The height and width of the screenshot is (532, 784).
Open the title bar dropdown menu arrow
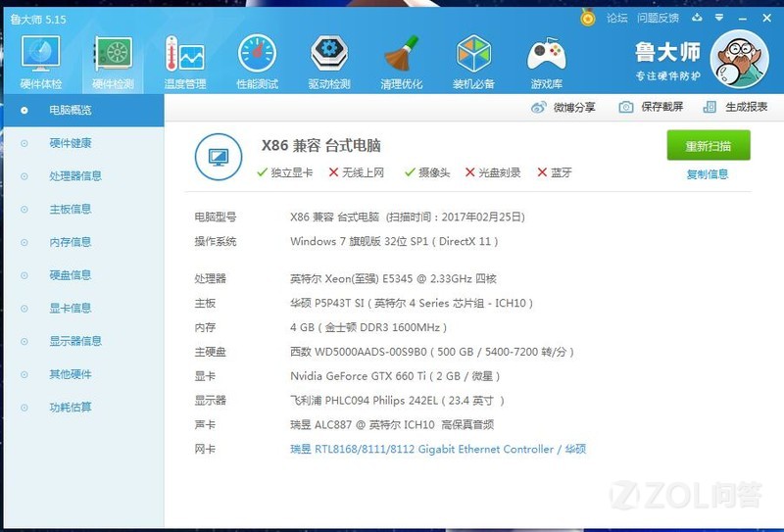tap(719, 18)
